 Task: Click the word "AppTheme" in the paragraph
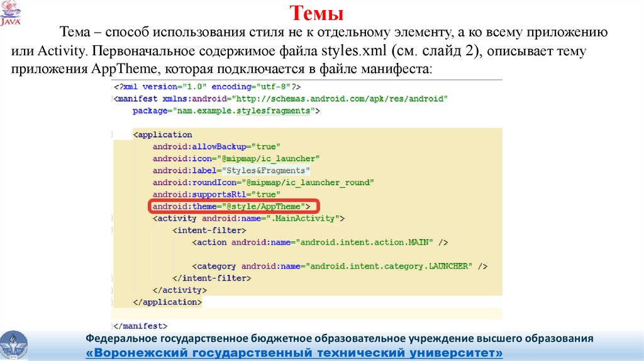[x=124, y=69]
